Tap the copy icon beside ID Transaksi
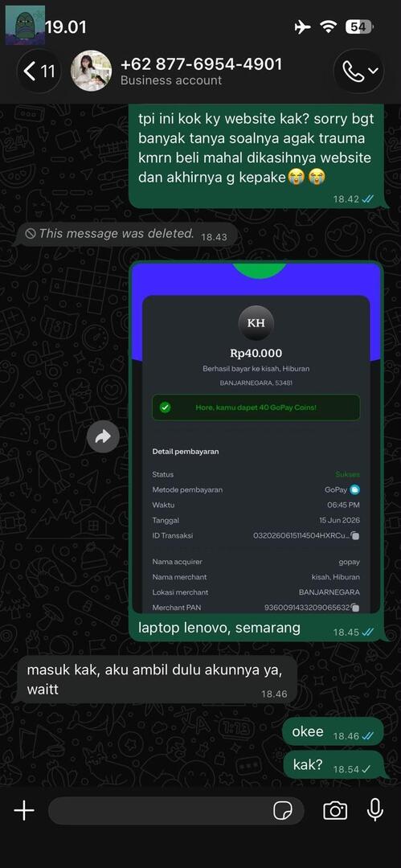 [x=355, y=536]
